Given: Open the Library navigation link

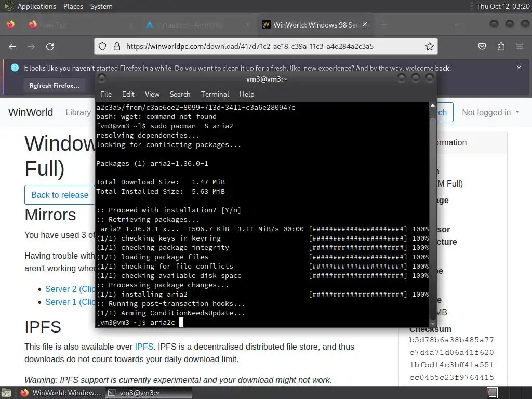Looking at the screenshot, I should pos(78,112).
